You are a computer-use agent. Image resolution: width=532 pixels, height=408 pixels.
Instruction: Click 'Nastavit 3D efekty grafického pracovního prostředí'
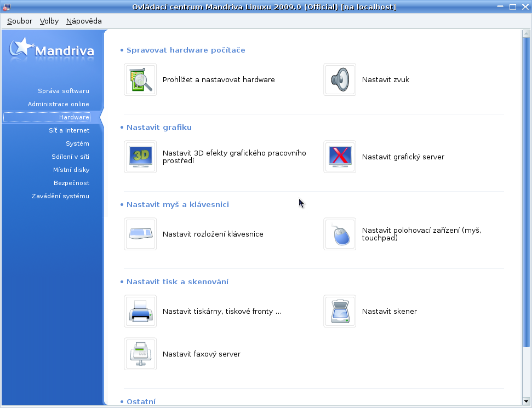[234, 157]
